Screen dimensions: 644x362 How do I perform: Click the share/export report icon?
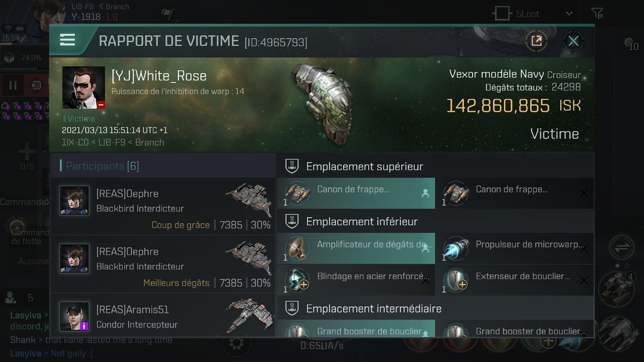(x=537, y=41)
